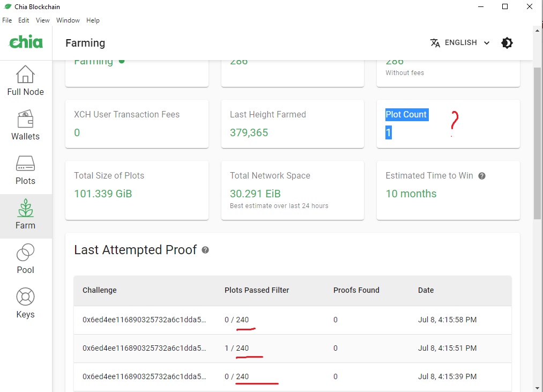Click Estimated Time to Win help icon
Image resolution: width=543 pixels, height=392 pixels.
(x=482, y=176)
